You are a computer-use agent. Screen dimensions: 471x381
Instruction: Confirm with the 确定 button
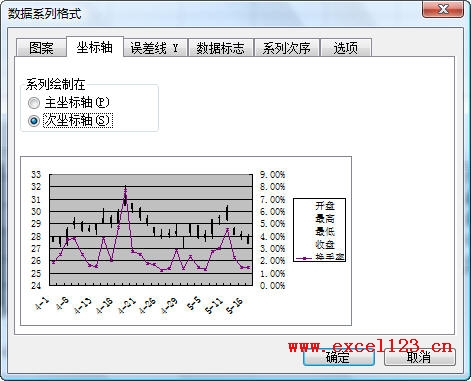339,357
